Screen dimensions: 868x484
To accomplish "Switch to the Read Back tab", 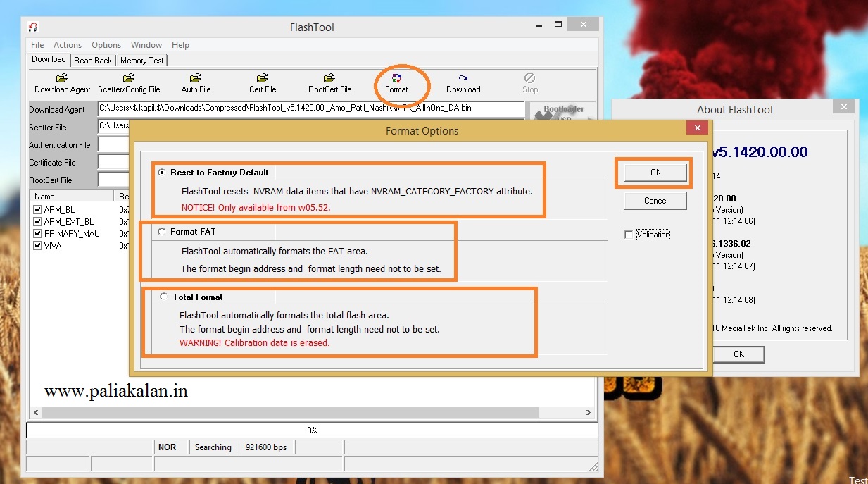I will click(x=93, y=61).
